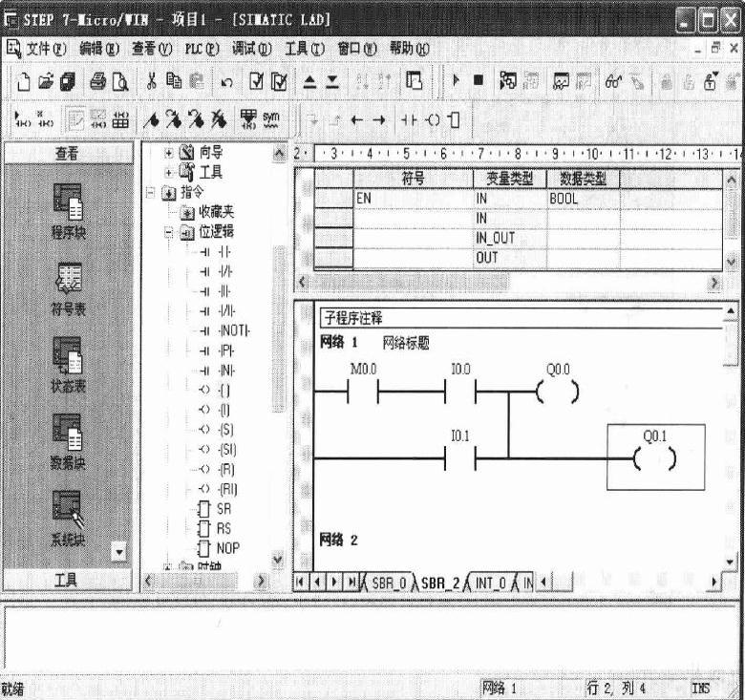The height and width of the screenshot is (700, 745).
Task: Click the Cut scissors icon
Action: pos(152,82)
